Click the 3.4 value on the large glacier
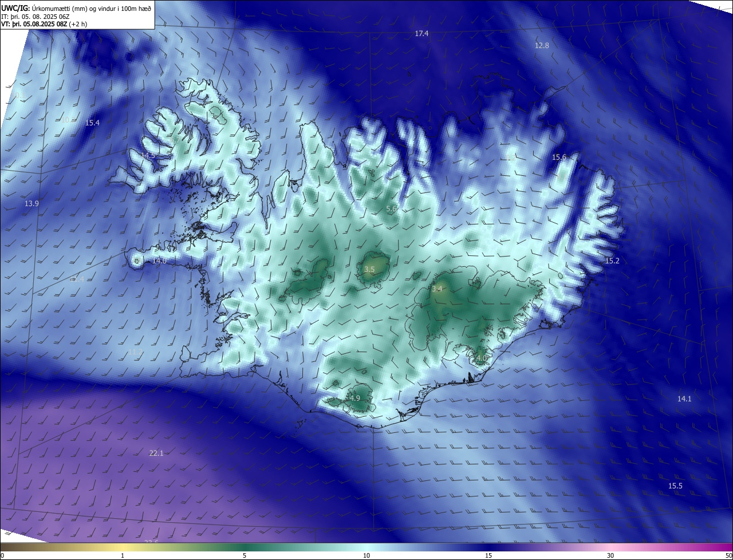 pos(437,289)
